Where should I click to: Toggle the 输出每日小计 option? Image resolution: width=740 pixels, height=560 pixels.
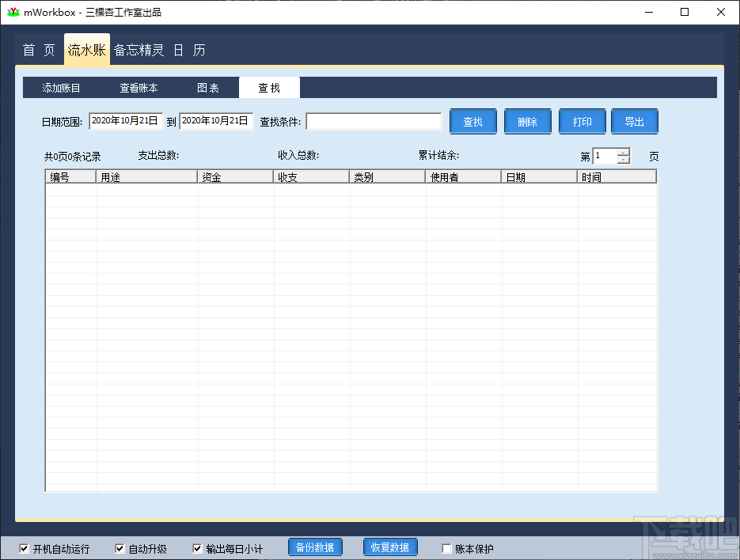coord(197,547)
